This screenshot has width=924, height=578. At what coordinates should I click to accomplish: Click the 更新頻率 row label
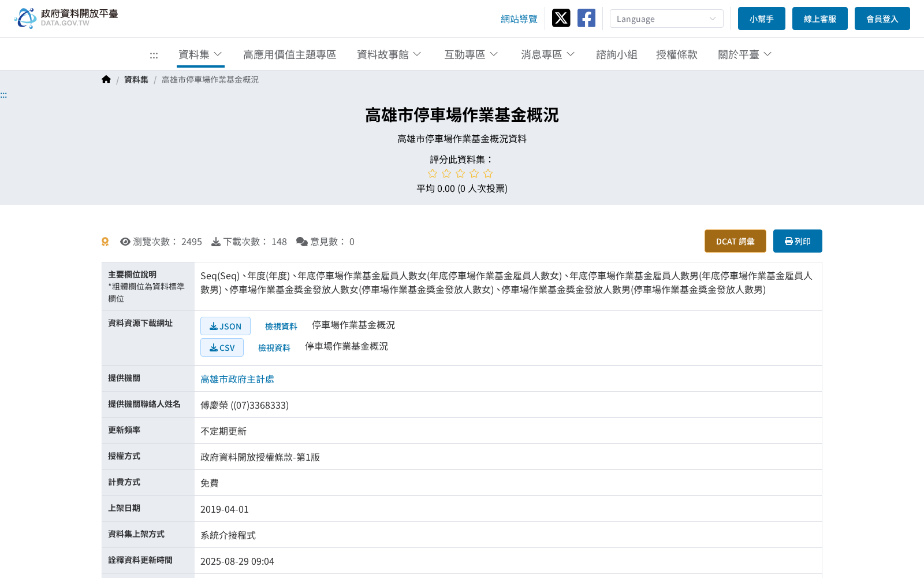tap(124, 430)
